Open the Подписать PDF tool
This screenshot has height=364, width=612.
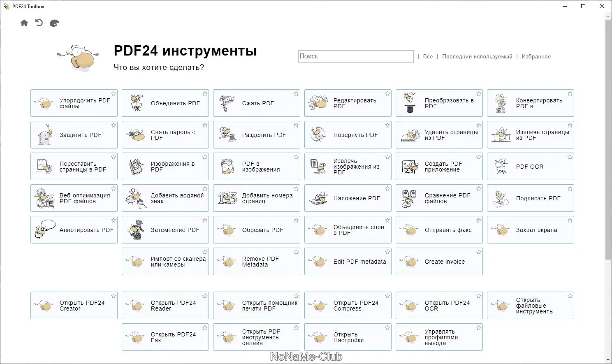click(531, 198)
